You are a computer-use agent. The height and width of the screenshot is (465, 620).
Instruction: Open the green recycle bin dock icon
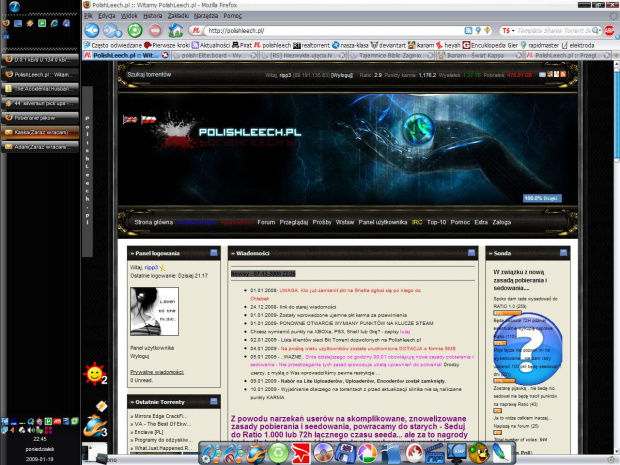click(x=278, y=453)
